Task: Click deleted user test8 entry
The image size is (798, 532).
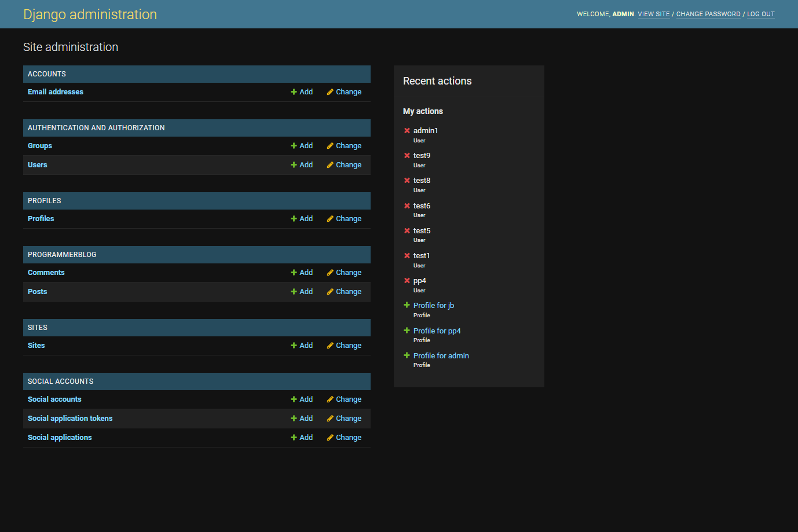Action: tap(422, 181)
